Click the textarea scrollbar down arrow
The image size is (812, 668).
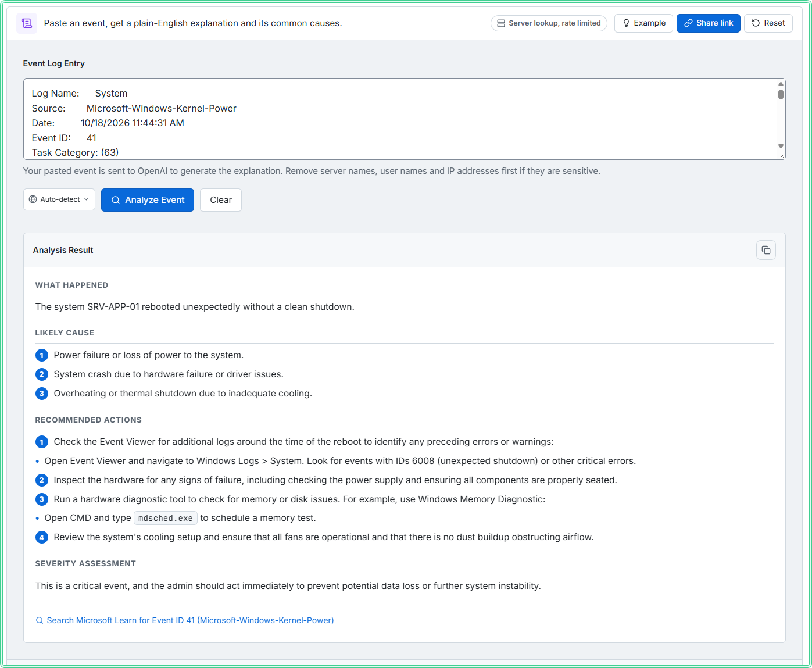coord(781,147)
